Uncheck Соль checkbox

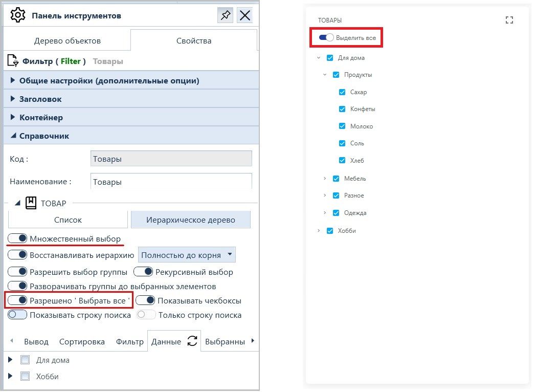pyautogui.click(x=342, y=143)
